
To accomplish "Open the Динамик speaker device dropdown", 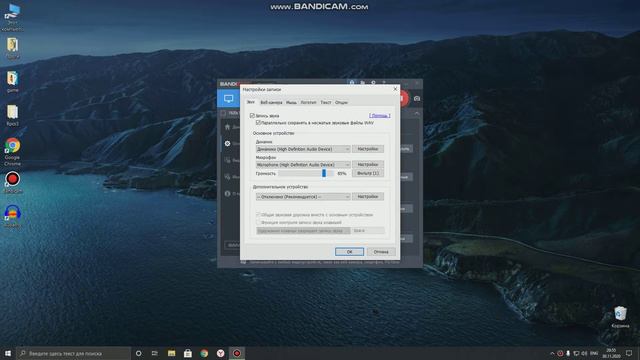I will [x=303, y=149].
